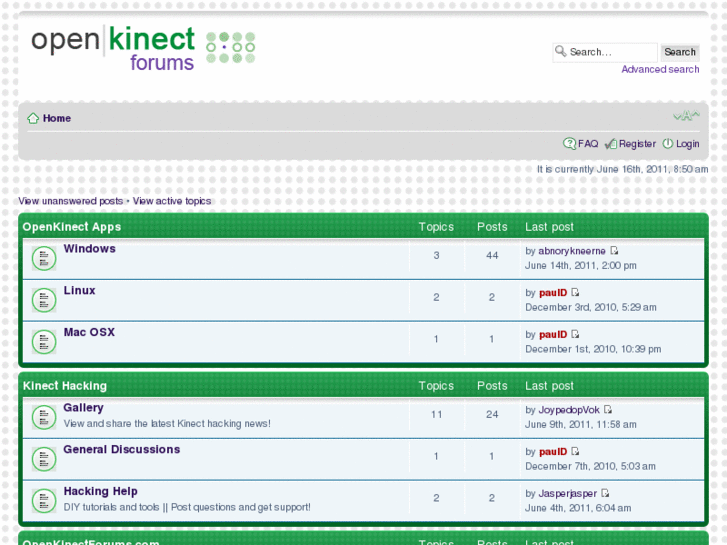
Task: Click Gallery topics count 11
Action: 436,415
